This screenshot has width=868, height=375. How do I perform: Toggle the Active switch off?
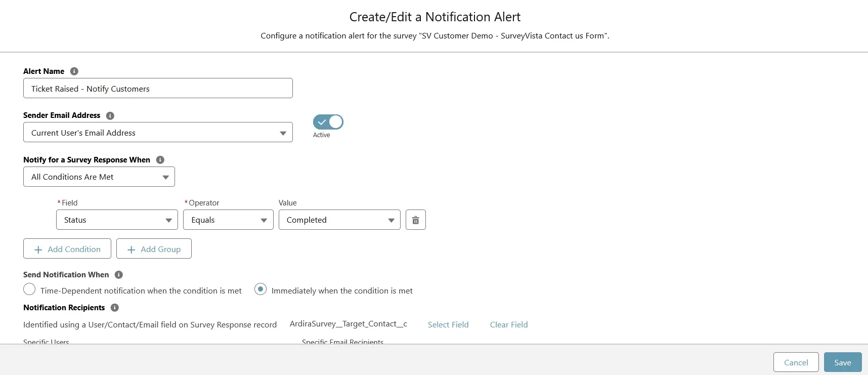pos(328,122)
